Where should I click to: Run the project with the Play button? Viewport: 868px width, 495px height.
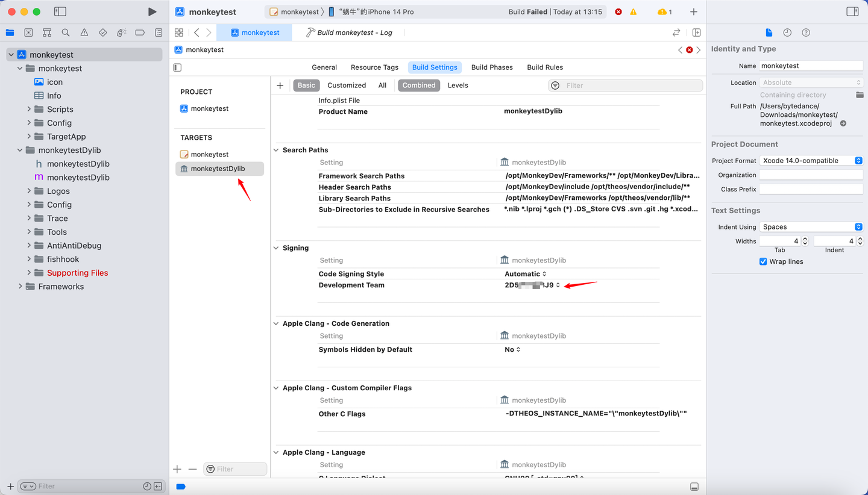(153, 11)
